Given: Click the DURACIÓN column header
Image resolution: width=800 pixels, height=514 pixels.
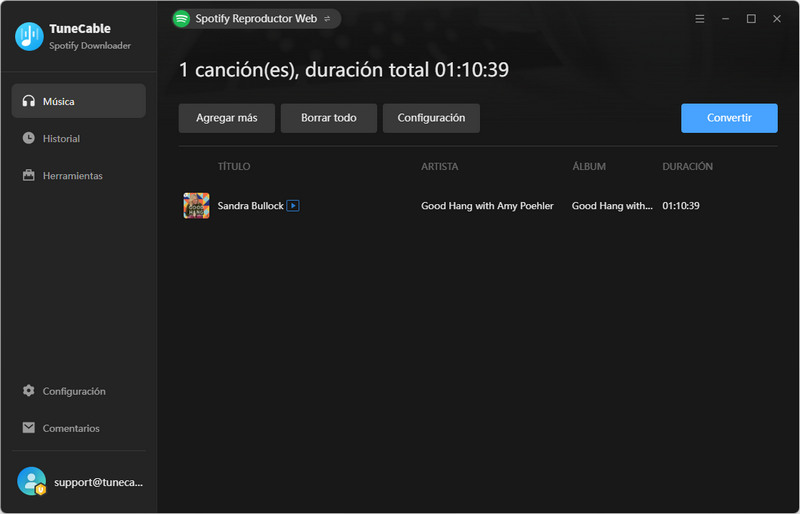Looking at the screenshot, I should click(687, 166).
